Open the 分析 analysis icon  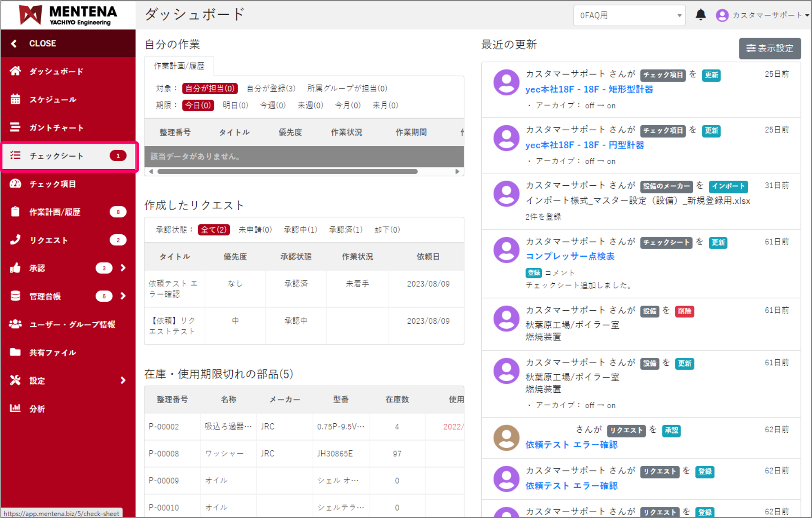tap(16, 409)
